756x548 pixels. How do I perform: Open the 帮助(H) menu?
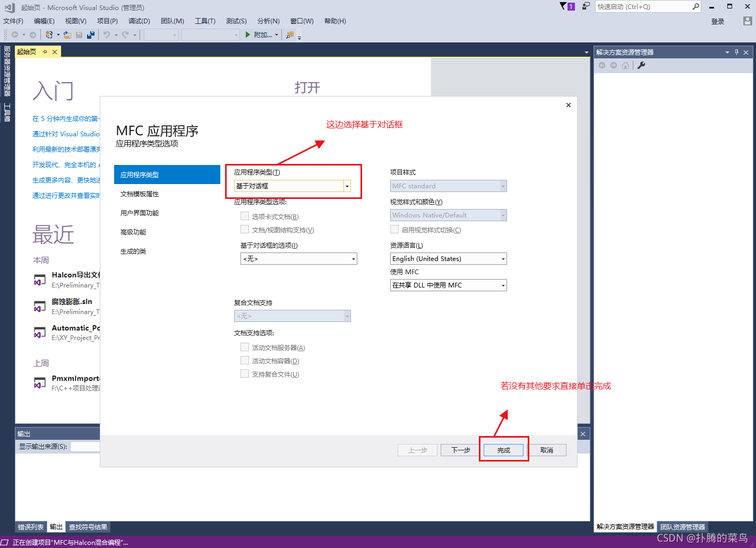(x=335, y=21)
